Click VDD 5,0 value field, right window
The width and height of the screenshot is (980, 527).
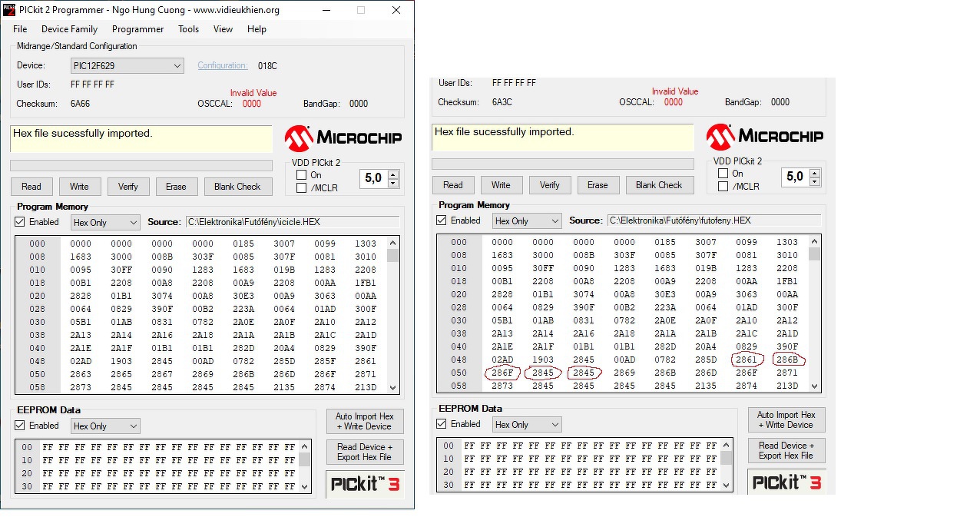(796, 177)
